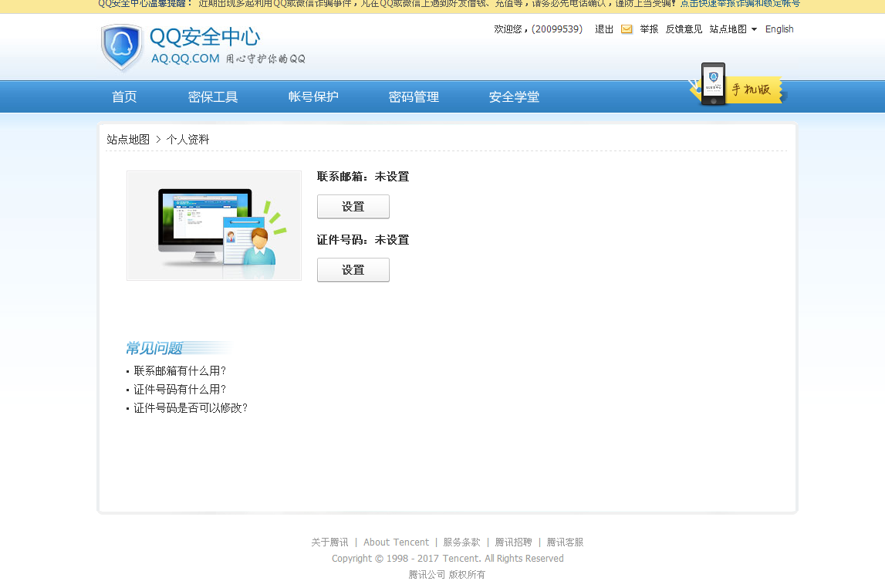Click the fraud report link in top banner
The width and height of the screenshot is (885, 588).
tap(740, 4)
